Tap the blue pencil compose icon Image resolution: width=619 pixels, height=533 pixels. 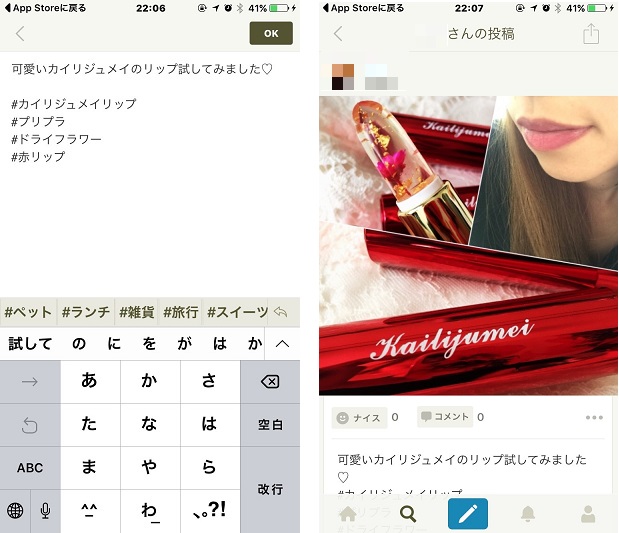click(x=467, y=514)
